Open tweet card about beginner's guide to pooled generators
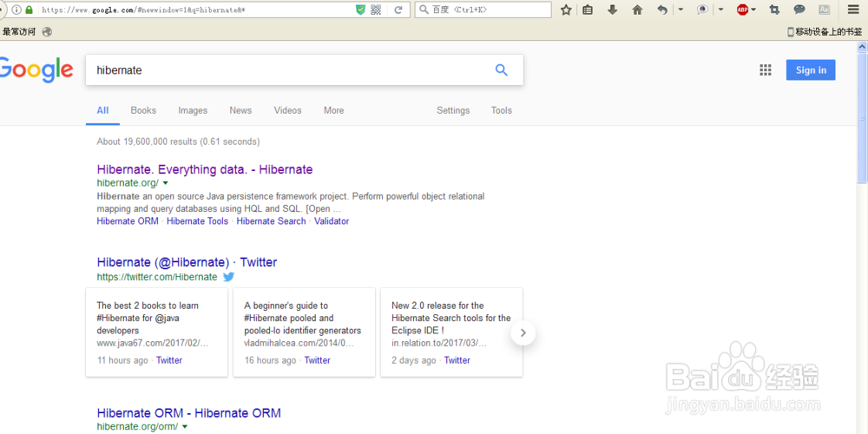 coord(304,332)
